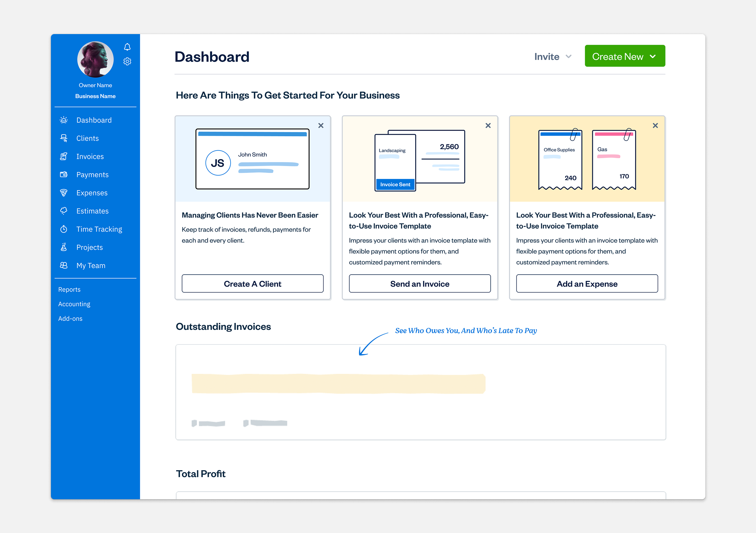Click the Projects flask icon
The width and height of the screenshot is (756, 533).
(64, 247)
